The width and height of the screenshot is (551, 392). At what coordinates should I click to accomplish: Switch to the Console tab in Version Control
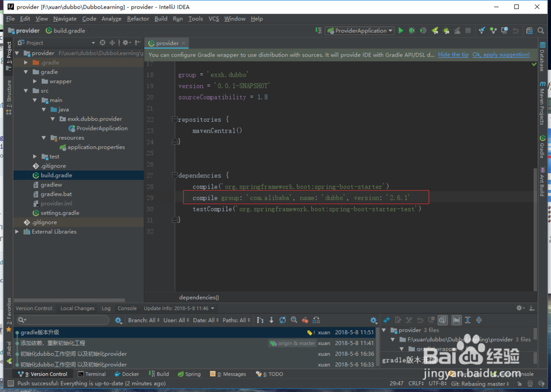(x=127, y=308)
